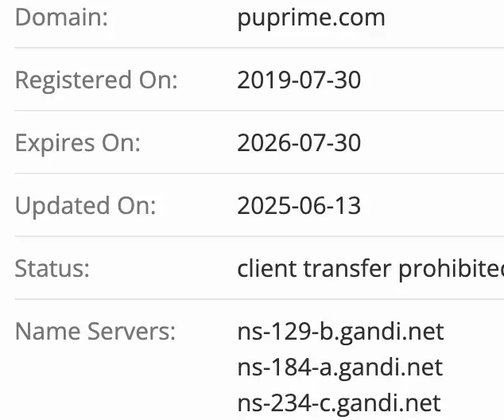This screenshot has width=504, height=420.
Task: Select the puprime.com domain value
Action: click(x=311, y=17)
